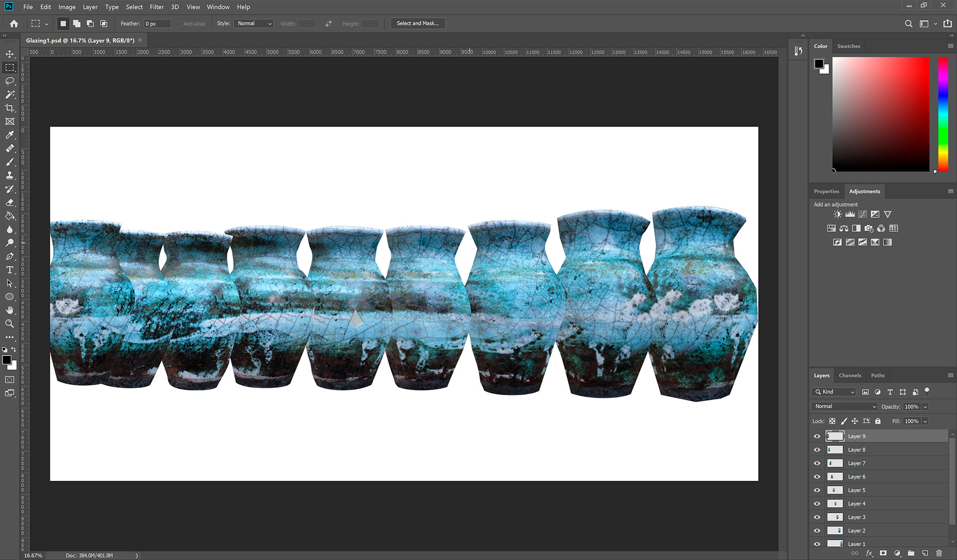Select the Ellipse shape tool

coord(9,296)
